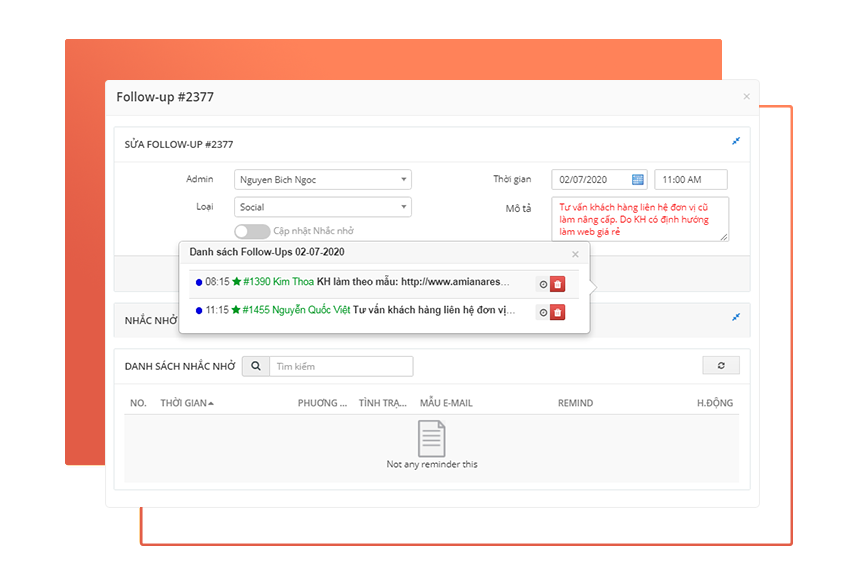Pin the Nhắc nhở panel
Viewport: 866px width, 587px height.
736,317
